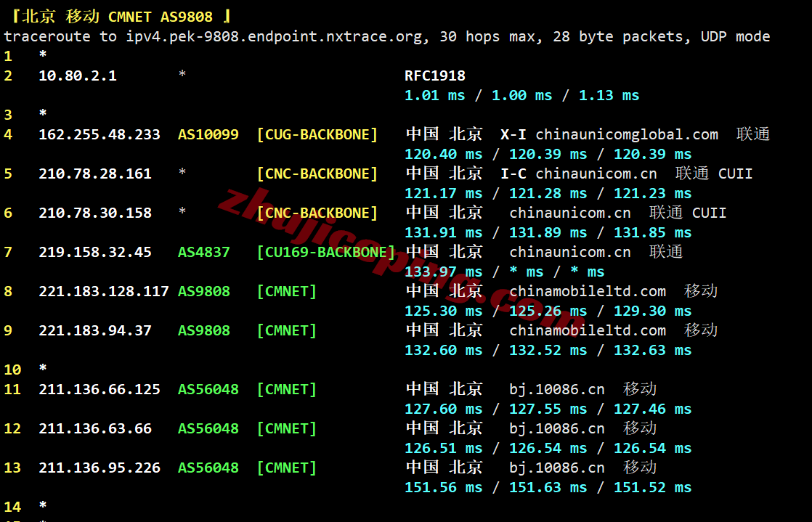812x522 pixels.
Task: Click [CNC-BACKBONE] tag on hop 6
Action: coord(317,213)
